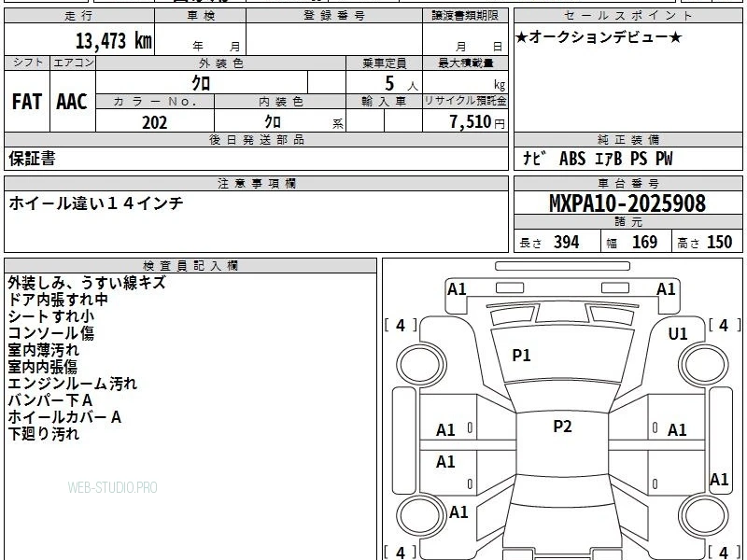Click the 車台番号 header
747x560 pixels.
tap(627, 183)
